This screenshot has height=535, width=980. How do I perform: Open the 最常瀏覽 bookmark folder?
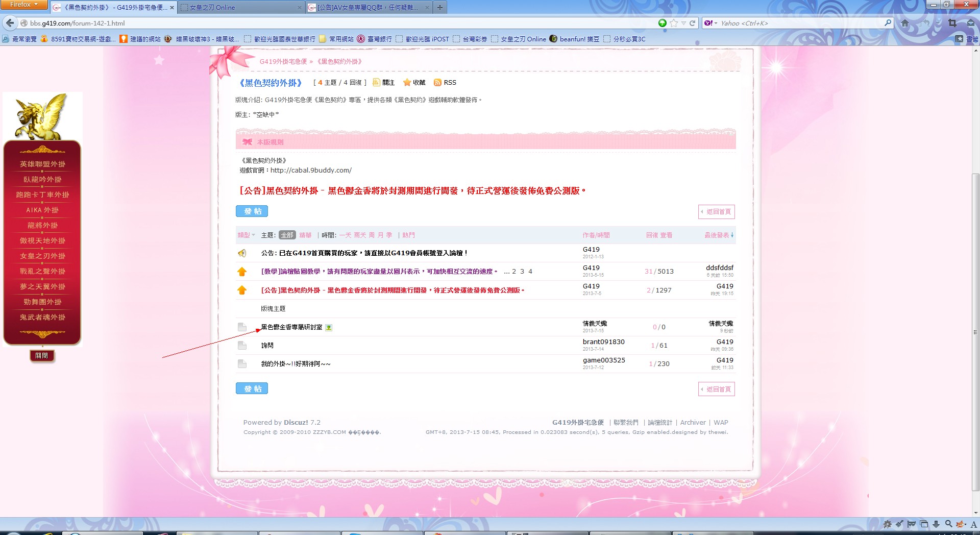pos(19,39)
